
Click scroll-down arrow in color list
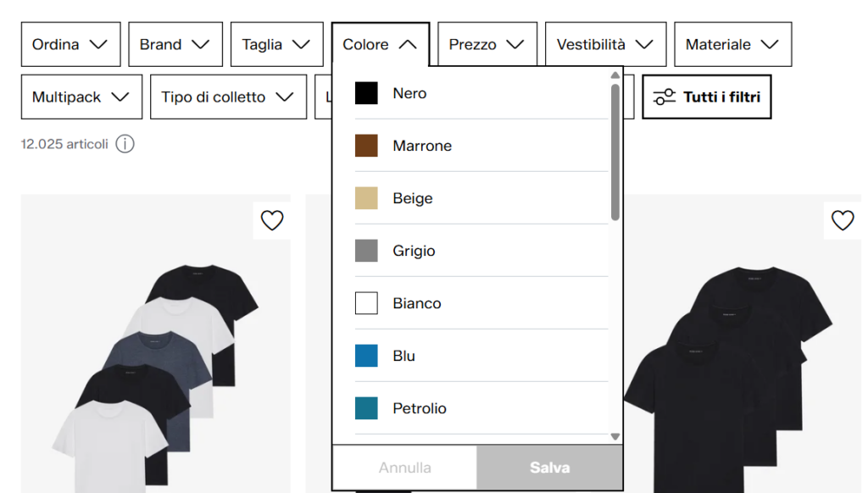click(x=615, y=436)
